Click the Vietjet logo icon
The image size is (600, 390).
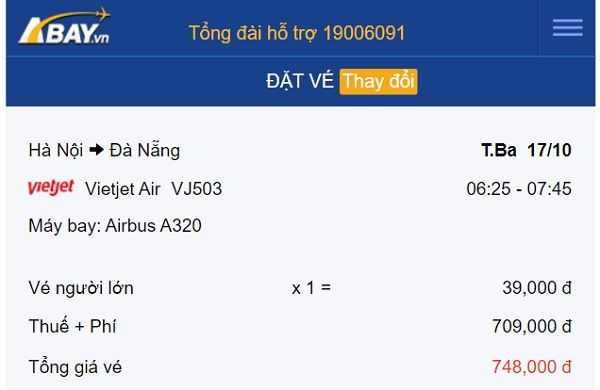(x=51, y=187)
